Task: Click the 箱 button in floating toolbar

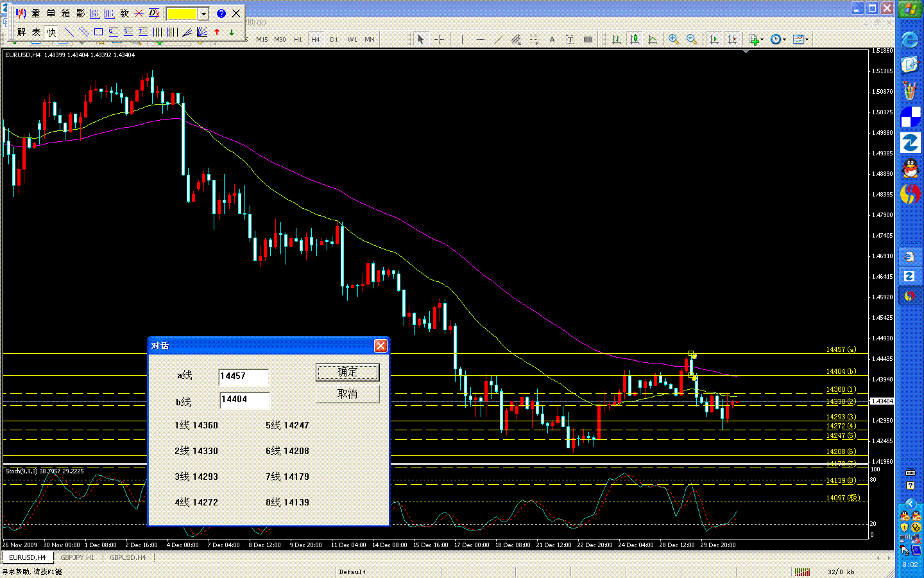Action: pyautogui.click(x=65, y=13)
